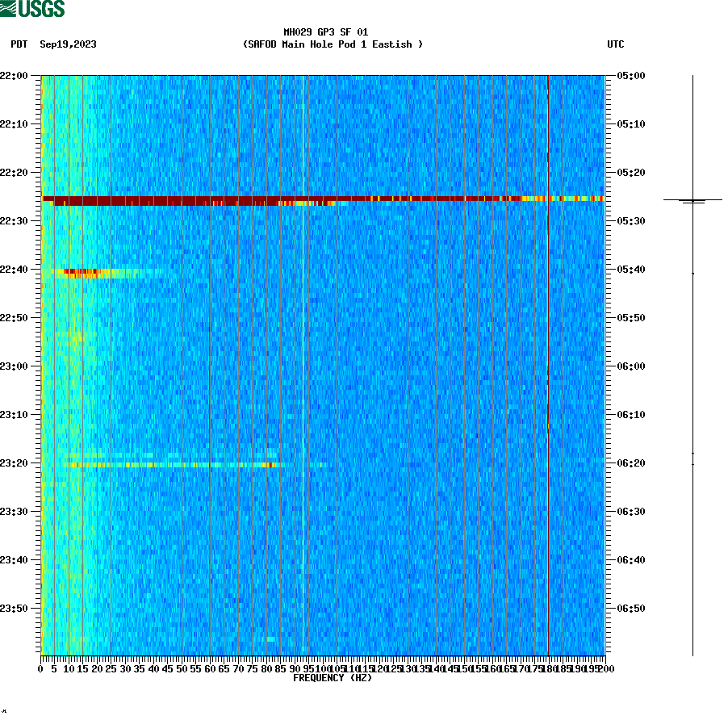728x720 pixels.
Task: Select the UTC timezone label
Action: click(617, 45)
